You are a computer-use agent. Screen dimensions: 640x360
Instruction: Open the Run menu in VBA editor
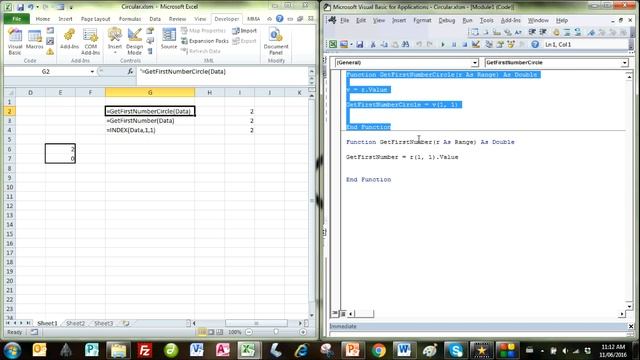click(467, 20)
